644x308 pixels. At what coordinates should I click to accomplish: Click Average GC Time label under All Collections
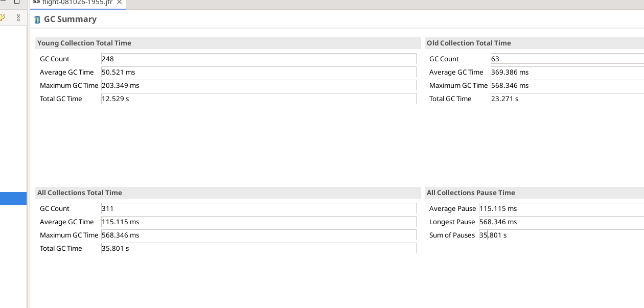[x=67, y=222]
